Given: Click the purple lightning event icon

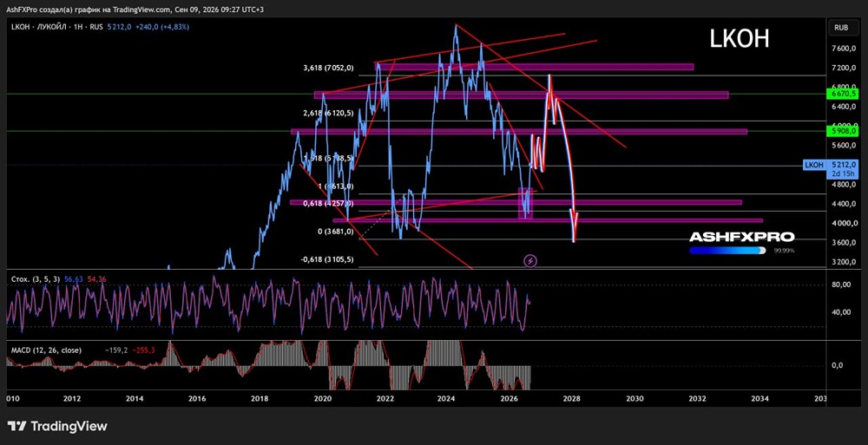Looking at the screenshot, I should point(530,260).
